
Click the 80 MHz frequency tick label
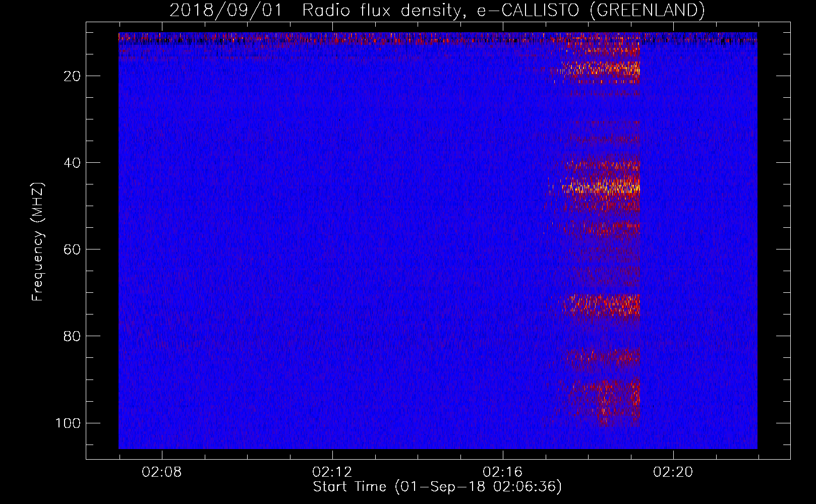73,336
